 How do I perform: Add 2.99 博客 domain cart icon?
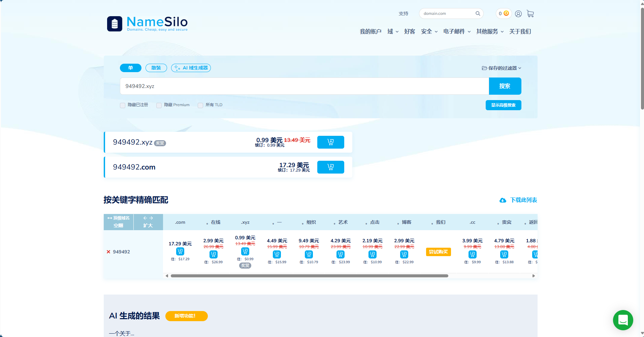tap(404, 254)
